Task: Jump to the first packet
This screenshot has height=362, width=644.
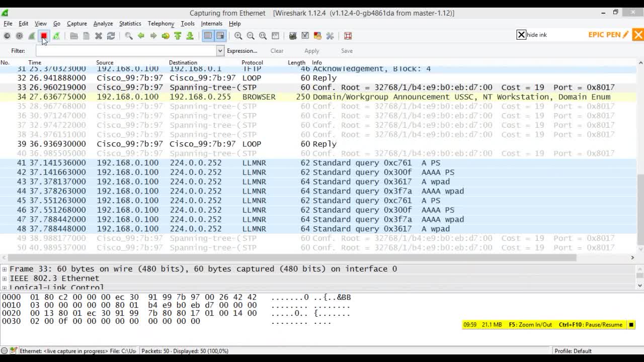Action: 178,36
